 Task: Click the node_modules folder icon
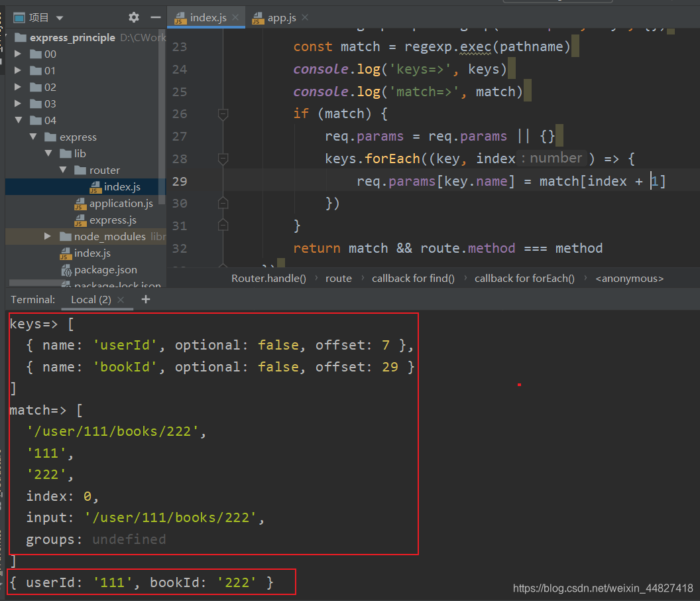pos(66,236)
